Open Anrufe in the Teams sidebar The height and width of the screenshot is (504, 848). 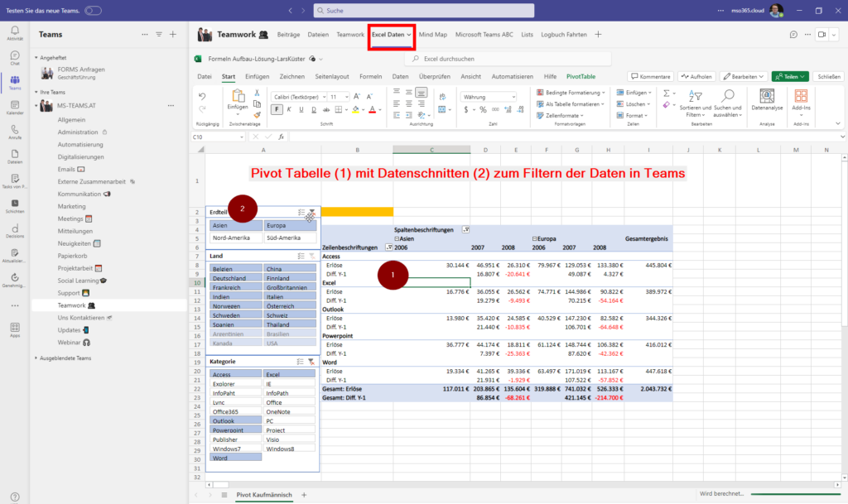15,132
